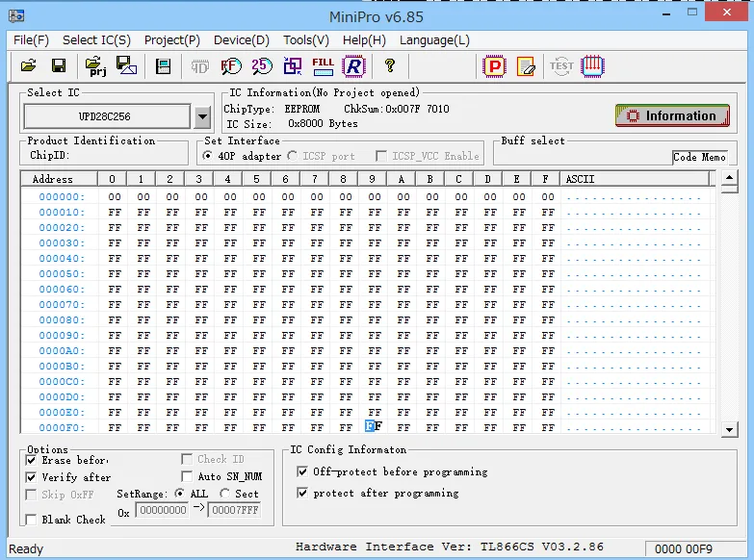Click the calculator-style toolbar icon
754x560 pixels.
[164, 65]
